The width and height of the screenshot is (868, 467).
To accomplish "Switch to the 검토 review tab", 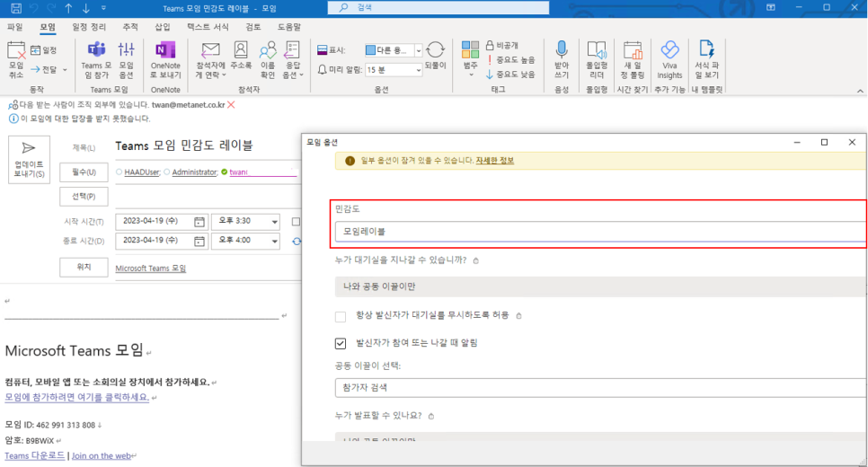I will click(x=253, y=27).
